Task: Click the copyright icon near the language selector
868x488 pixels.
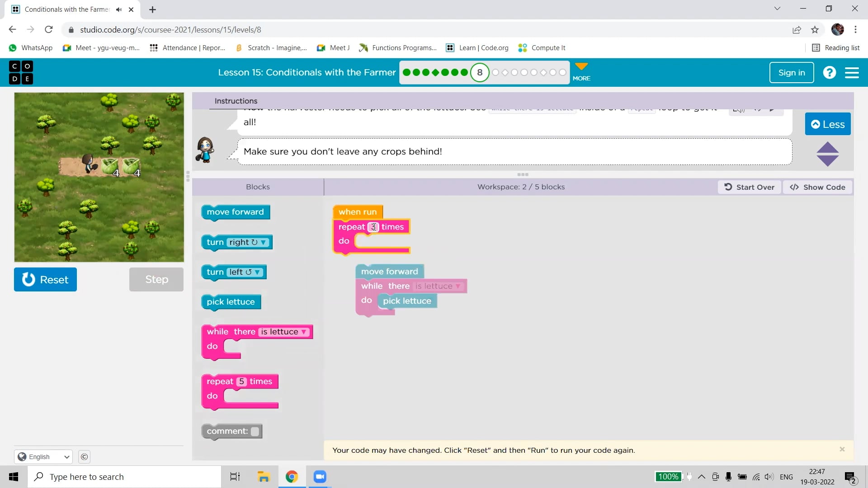Action: pyautogui.click(x=84, y=457)
